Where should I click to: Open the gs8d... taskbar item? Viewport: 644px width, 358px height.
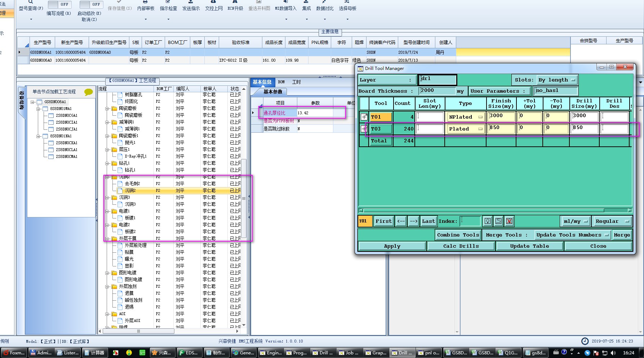coord(536,353)
